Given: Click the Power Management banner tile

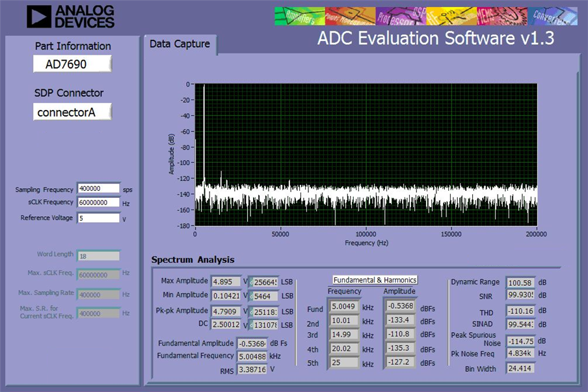Looking at the screenshot, I should (x=350, y=16).
